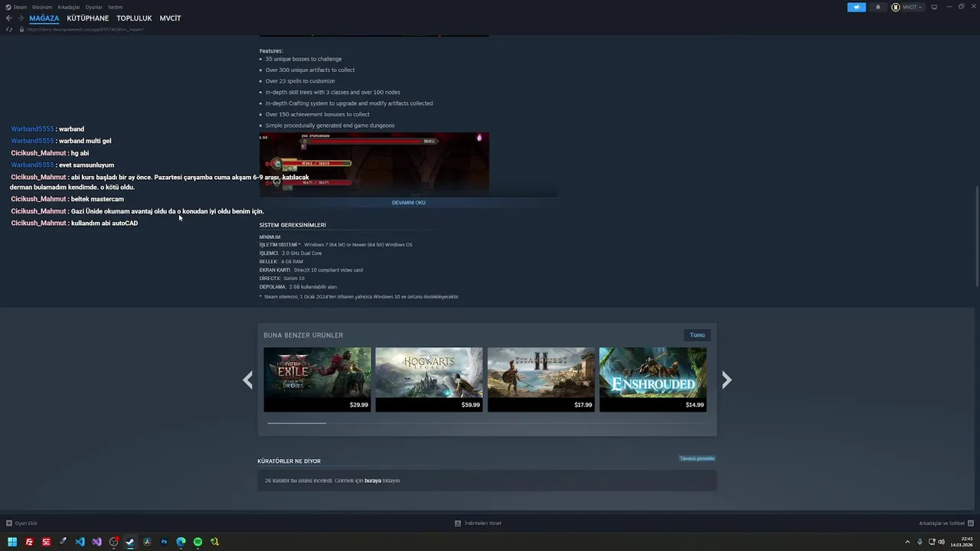Open the Path of Exile game card
The height and width of the screenshot is (551, 980).
pyautogui.click(x=317, y=380)
